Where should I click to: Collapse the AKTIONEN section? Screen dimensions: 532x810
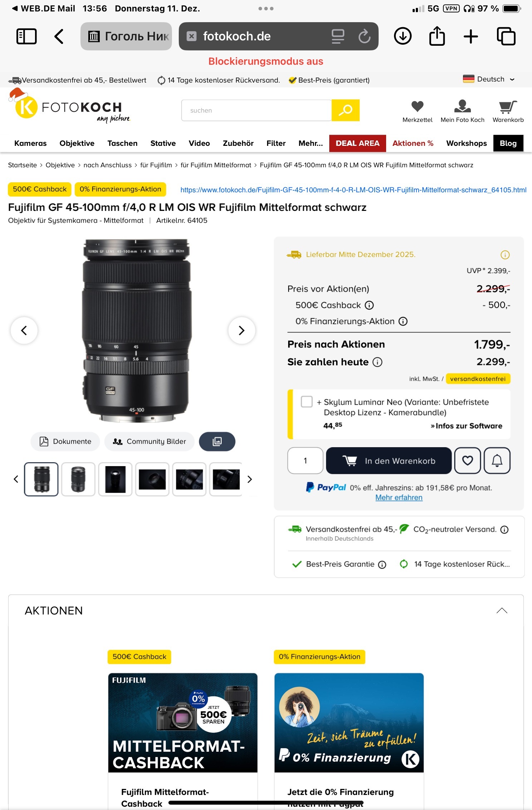[502, 611]
